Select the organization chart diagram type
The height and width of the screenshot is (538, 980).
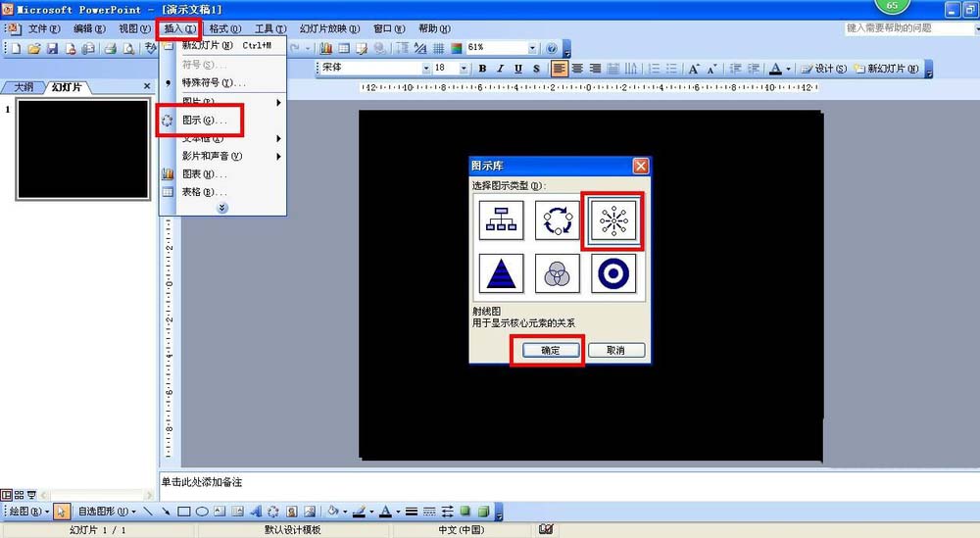pyautogui.click(x=501, y=220)
